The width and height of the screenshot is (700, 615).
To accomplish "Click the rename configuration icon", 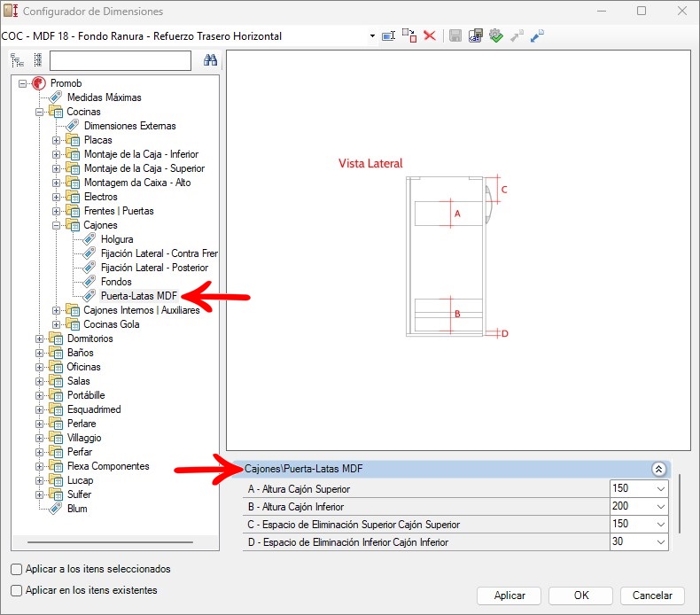I will [x=388, y=35].
